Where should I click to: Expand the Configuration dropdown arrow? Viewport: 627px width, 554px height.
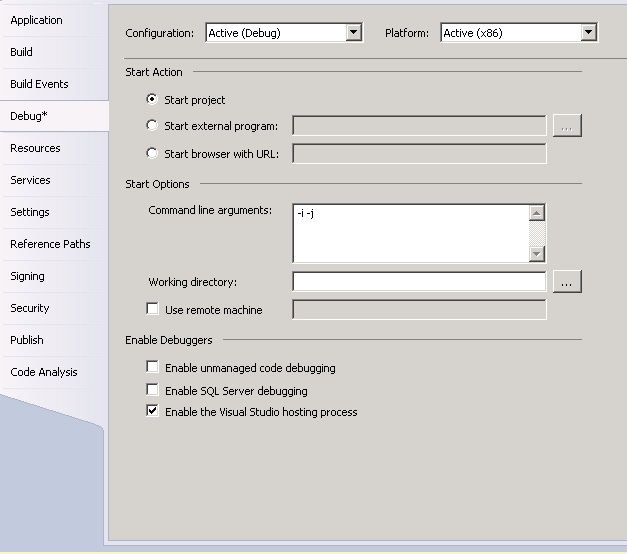[353, 32]
